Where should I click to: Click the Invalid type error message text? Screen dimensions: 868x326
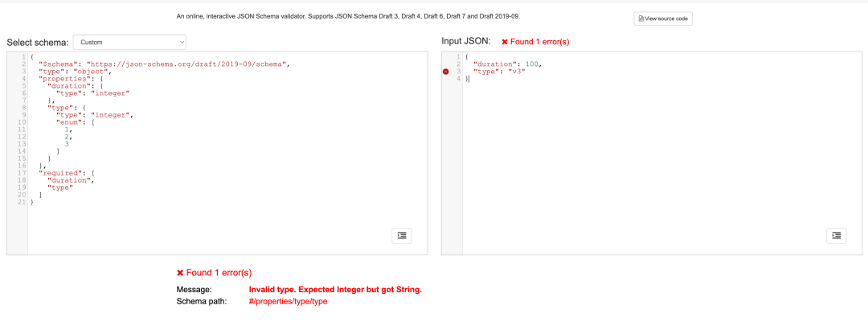pyautogui.click(x=335, y=290)
